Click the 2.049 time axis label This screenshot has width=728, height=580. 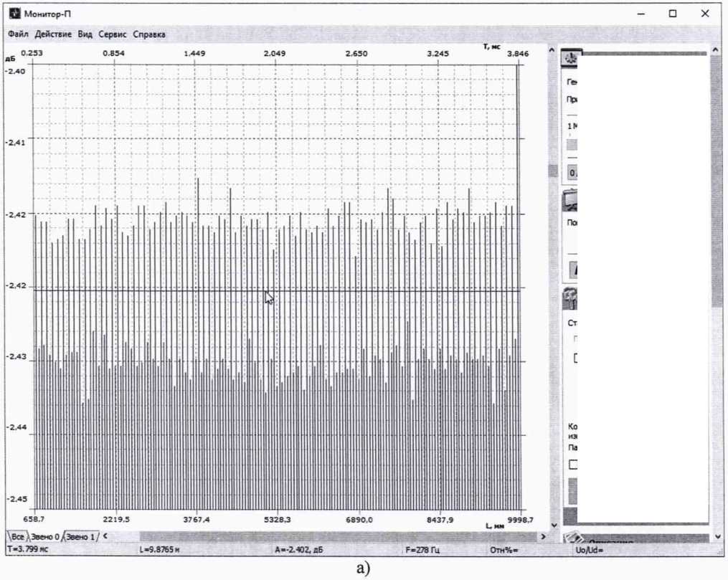275,53
